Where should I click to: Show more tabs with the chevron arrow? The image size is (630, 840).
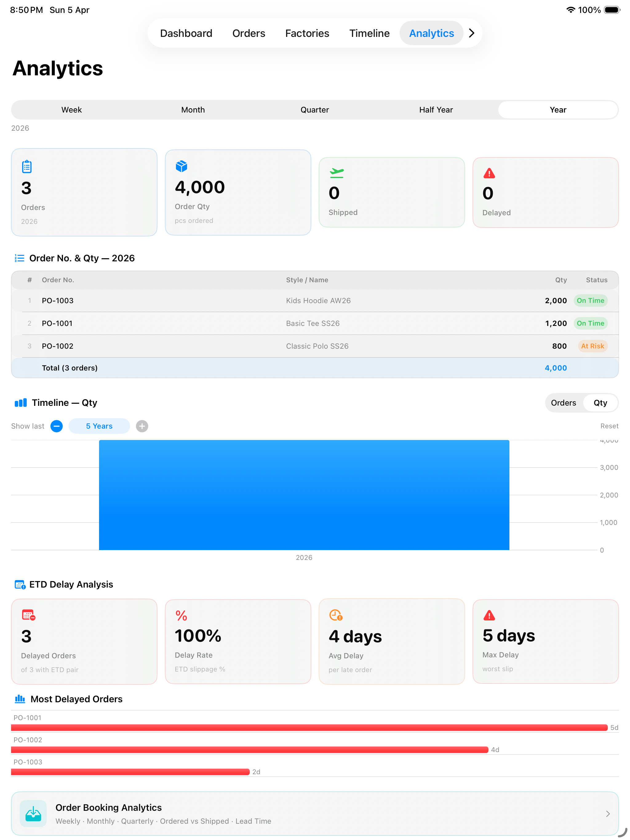click(x=472, y=34)
